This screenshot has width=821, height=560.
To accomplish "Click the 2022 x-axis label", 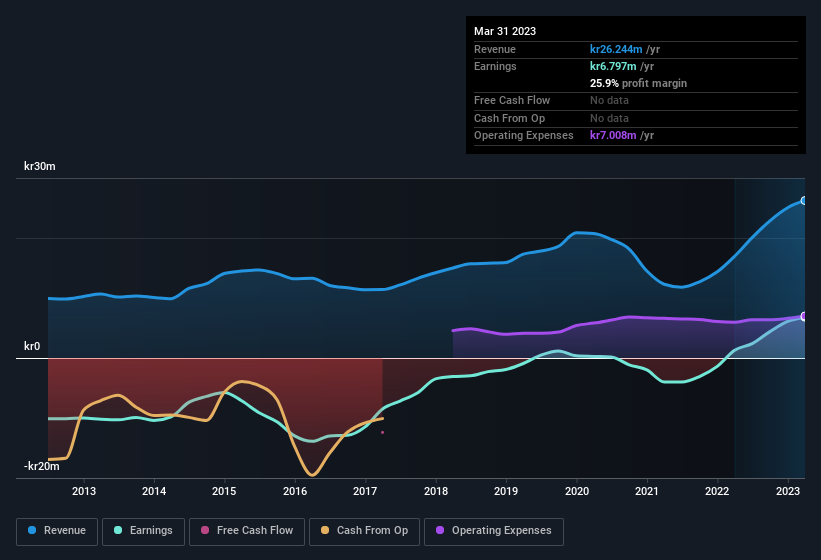I will pyautogui.click(x=717, y=491).
